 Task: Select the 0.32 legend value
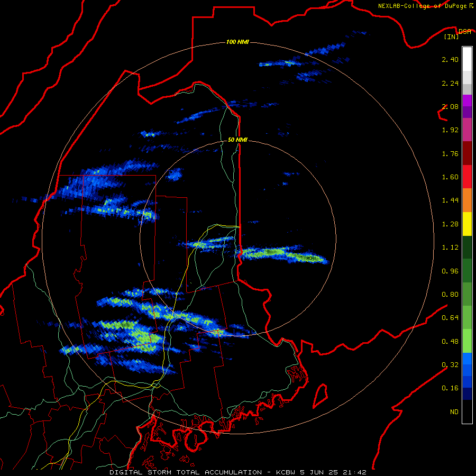450,365
